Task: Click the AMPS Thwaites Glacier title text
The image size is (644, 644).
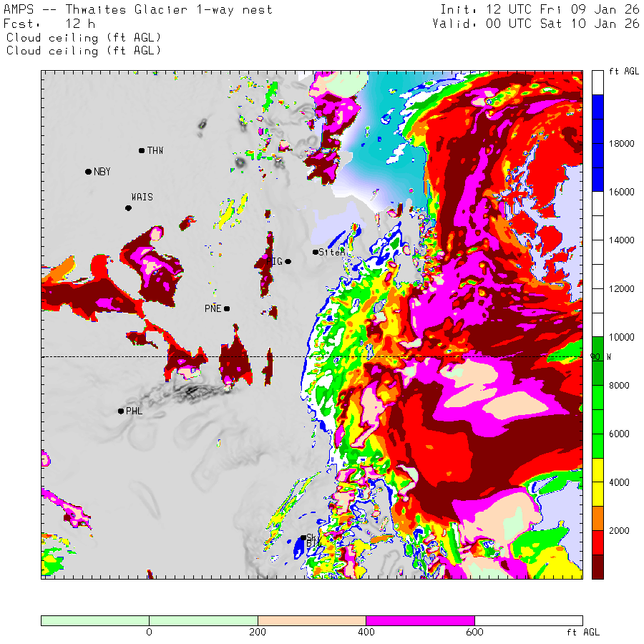Action: coord(138,10)
